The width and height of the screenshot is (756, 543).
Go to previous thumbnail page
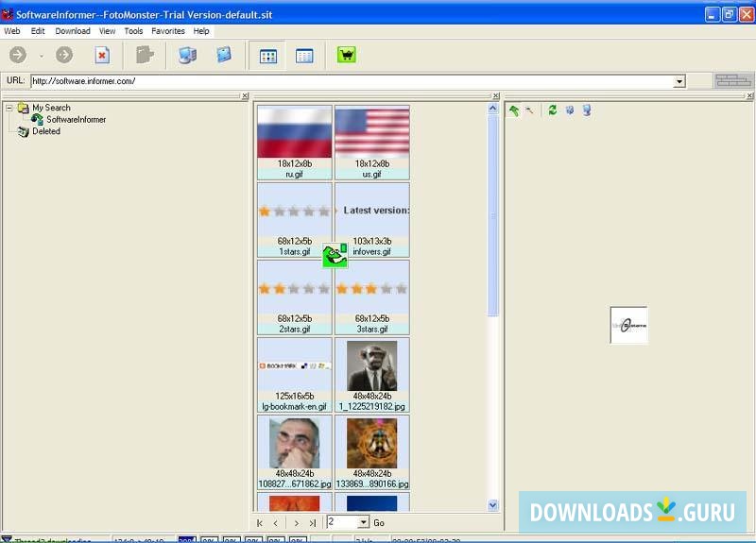275,523
